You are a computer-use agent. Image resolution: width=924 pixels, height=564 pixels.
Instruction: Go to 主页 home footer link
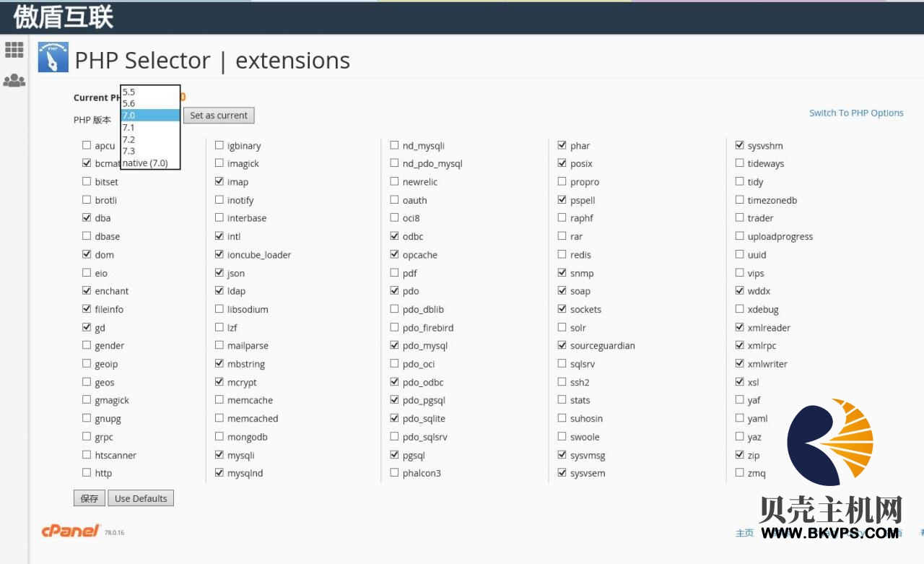pyautogui.click(x=744, y=533)
